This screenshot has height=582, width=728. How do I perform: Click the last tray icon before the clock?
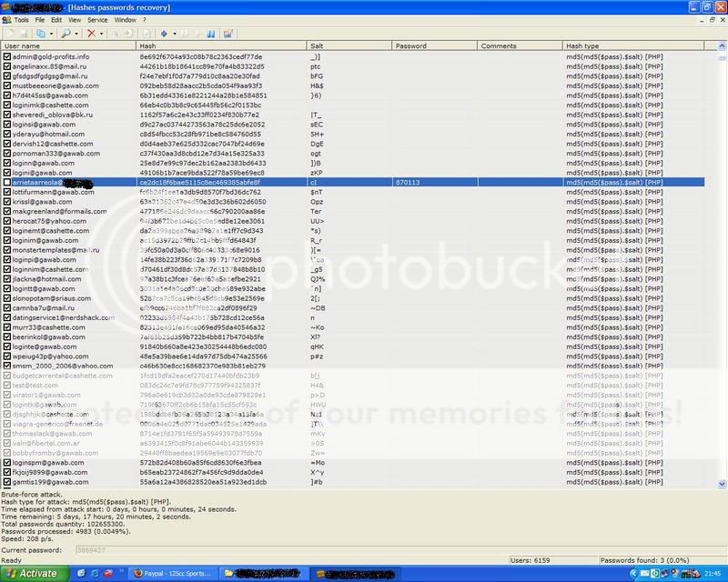coord(696,574)
